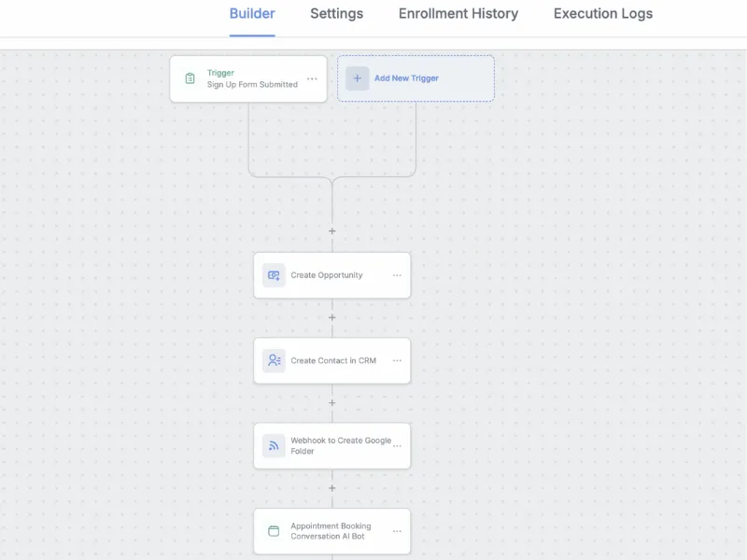The image size is (747, 560).
Task: Open the Settings tab
Action: point(336,14)
